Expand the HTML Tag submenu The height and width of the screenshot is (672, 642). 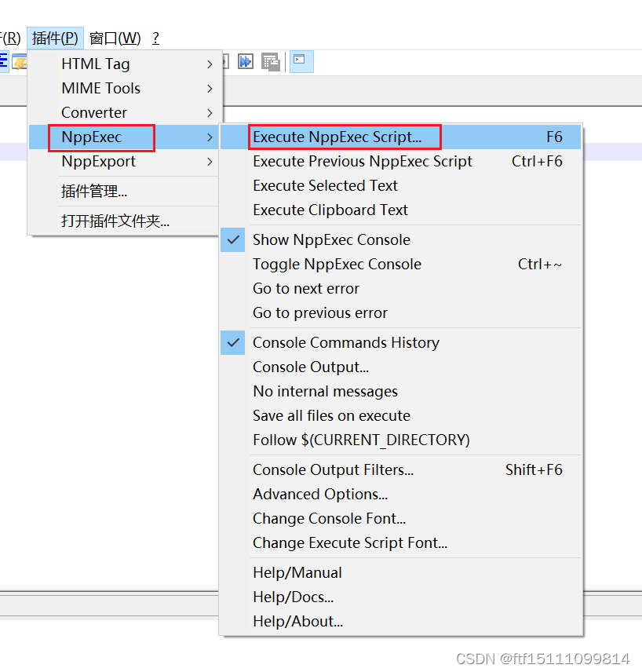pyautogui.click(x=124, y=64)
